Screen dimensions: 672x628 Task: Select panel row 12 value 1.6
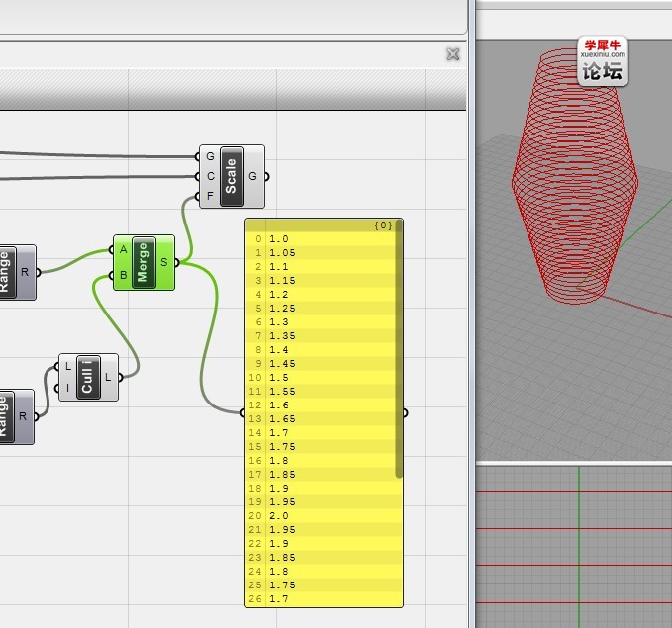[321, 405]
